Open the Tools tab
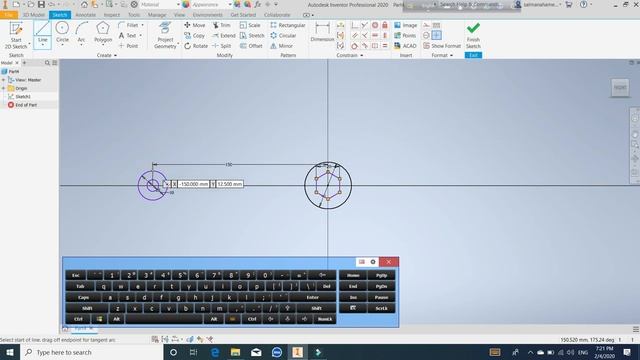 (134, 15)
